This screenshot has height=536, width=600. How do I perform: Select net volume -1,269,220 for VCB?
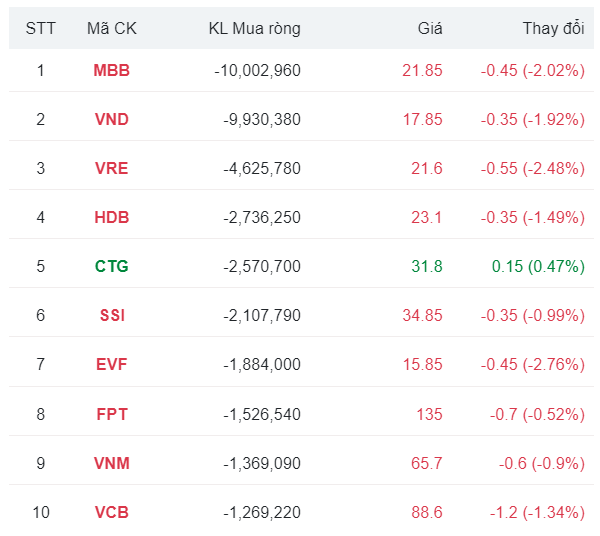262,513
